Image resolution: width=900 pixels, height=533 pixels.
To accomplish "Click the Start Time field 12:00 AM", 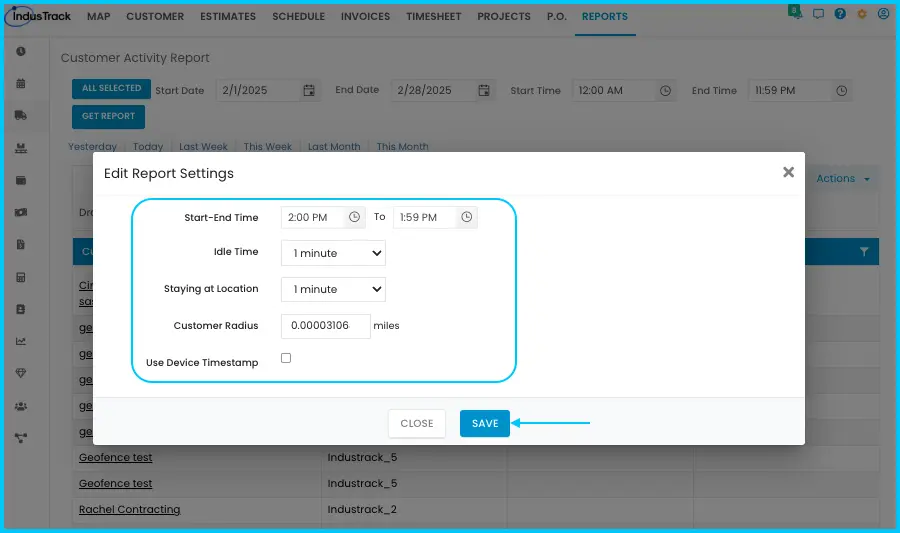I will pyautogui.click(x=614, y=91).
